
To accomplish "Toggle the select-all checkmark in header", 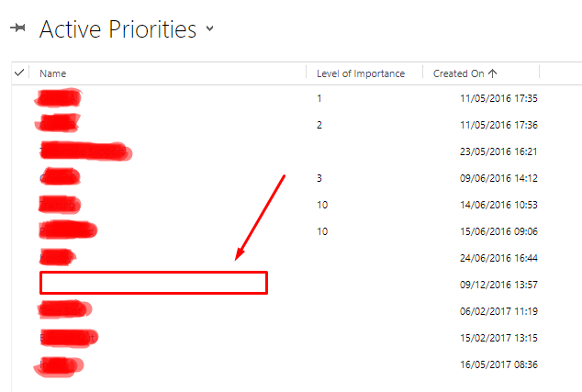I will point(19,73).
